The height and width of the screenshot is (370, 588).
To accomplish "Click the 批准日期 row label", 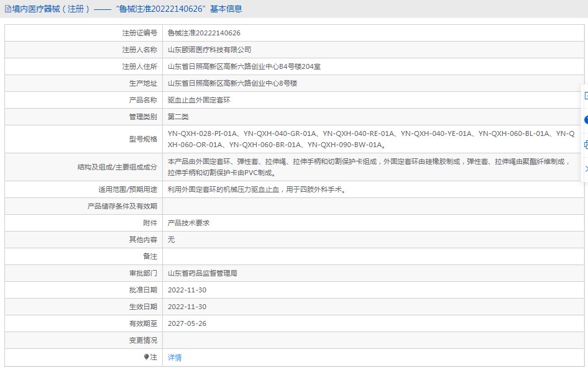I will point(143,290).
